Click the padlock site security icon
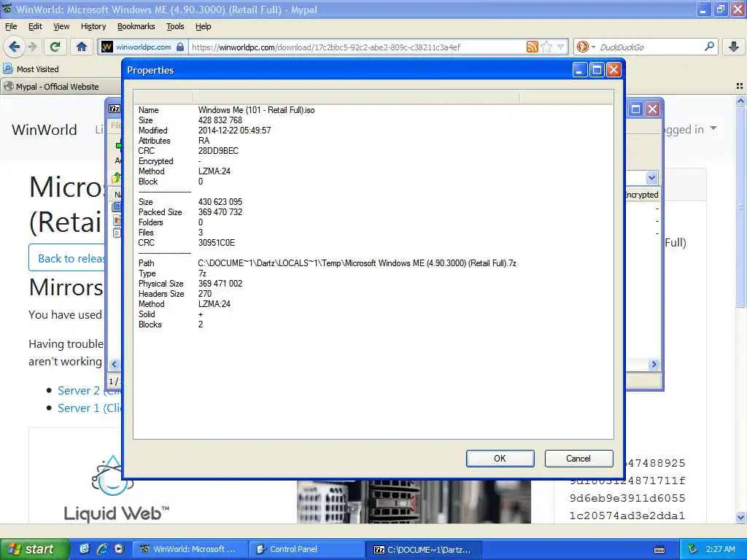 [x=180, y=47]
